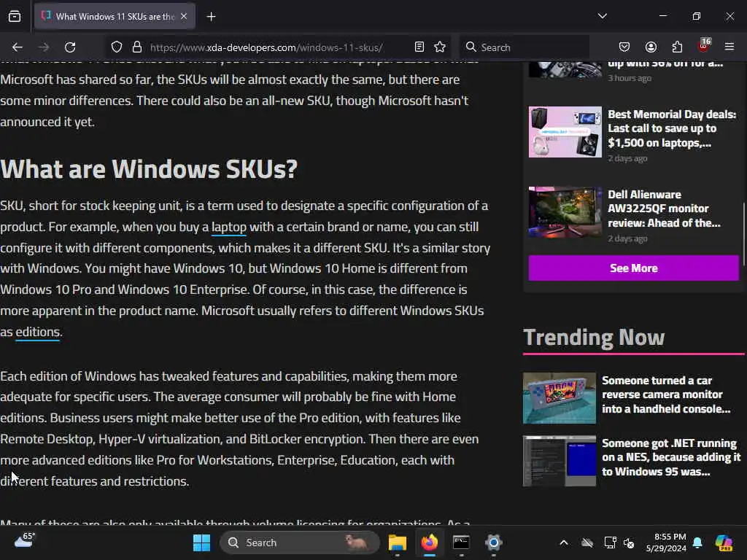Click the 'What are Windows SKUs?' heading
The height and width of the screenshot is (560, 747).
tap(149, 168)
